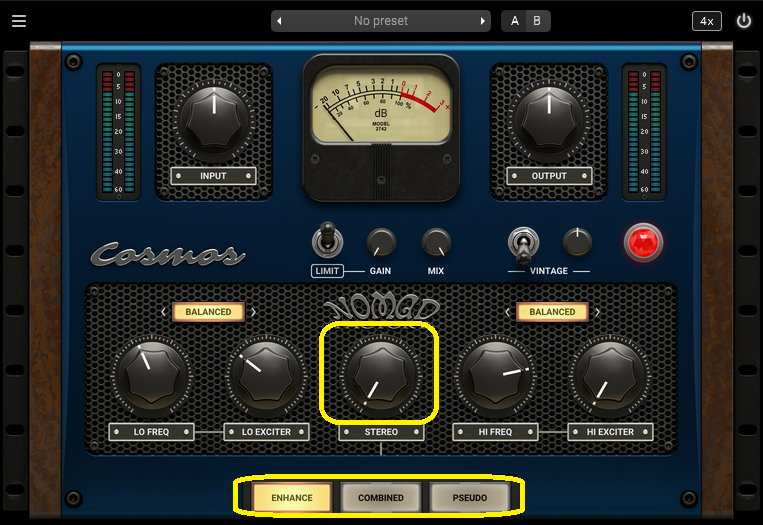Viewport: 763px width, 525px height.
Task: Click the LO EXCITER label plate
Action: pyautogui.click(x=266, y=432)
